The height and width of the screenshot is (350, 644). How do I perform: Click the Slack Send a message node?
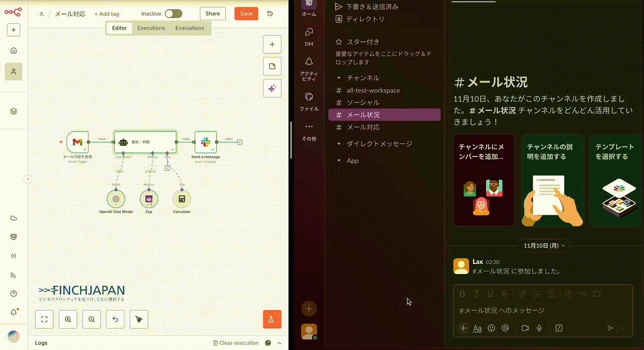coord(205,142)
